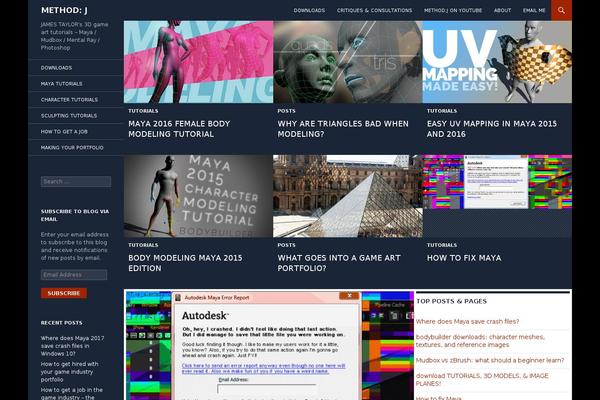Open the Body Modeling Maya 2015 Edition post
This screenshot has width=600, height=400.
[x=185, y=263]
